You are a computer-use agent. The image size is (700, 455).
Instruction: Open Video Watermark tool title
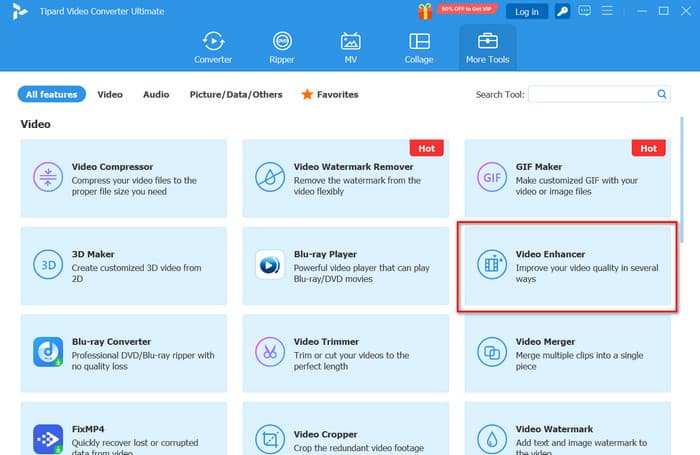[x=554, y=429]
